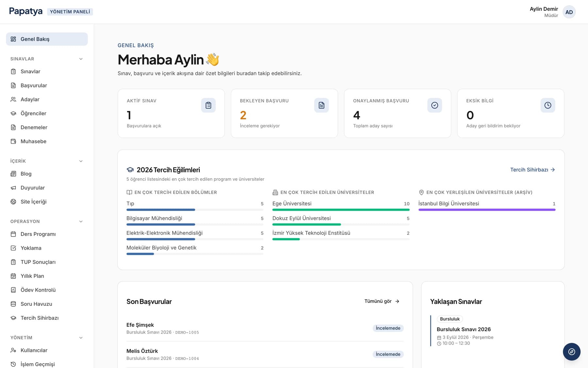The image size is (588, 368).
Task: Open Başvurular from the sidebar
Action: [x=47, y=86]
